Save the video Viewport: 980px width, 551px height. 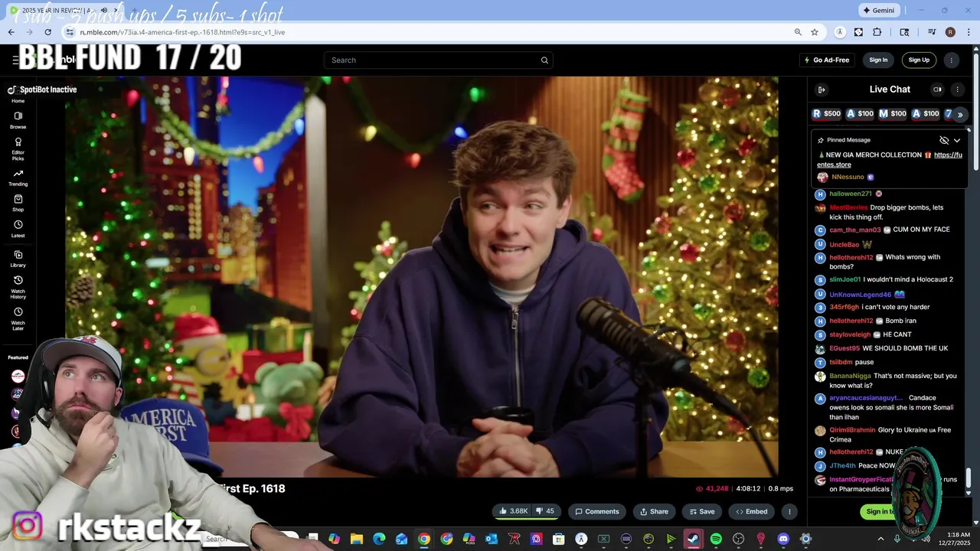[x=701, y=511]
